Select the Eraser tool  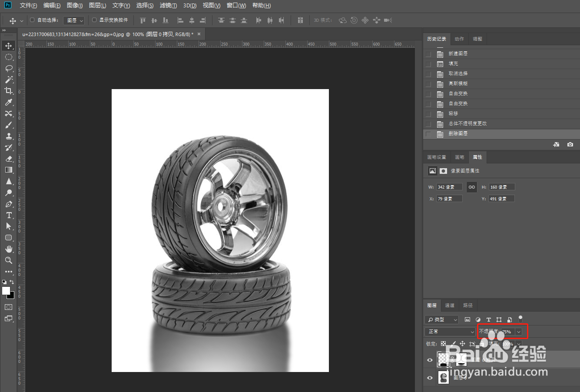(x=9, y=159)
